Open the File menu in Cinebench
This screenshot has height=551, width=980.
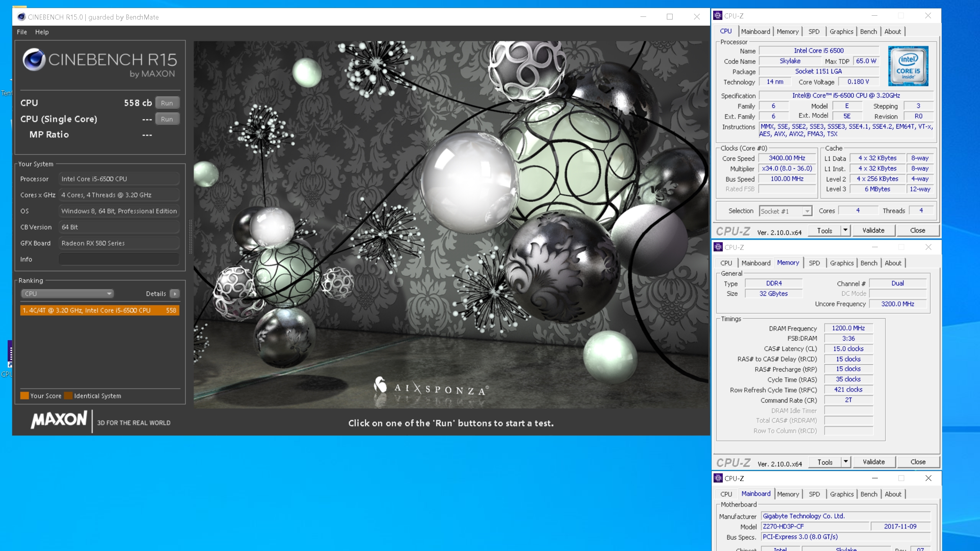[22, 32]
